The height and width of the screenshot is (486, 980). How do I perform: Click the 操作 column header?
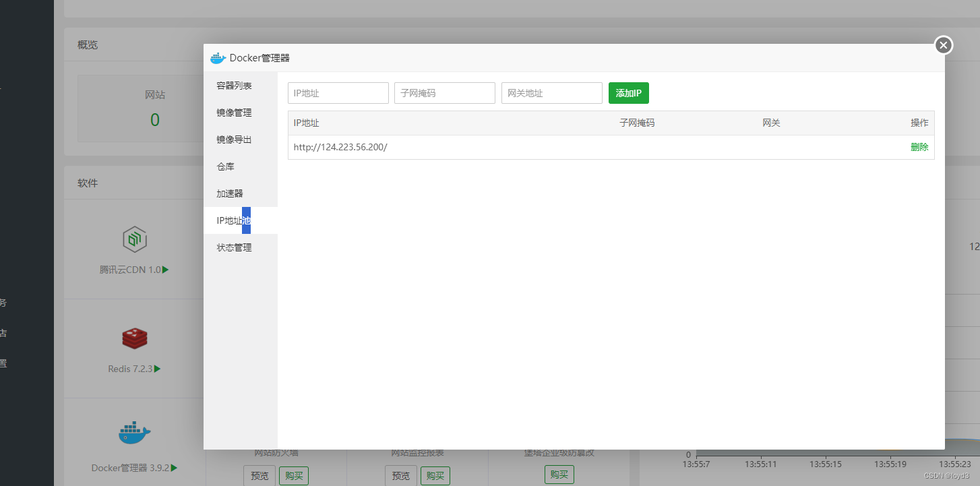[x=919, y=123]
